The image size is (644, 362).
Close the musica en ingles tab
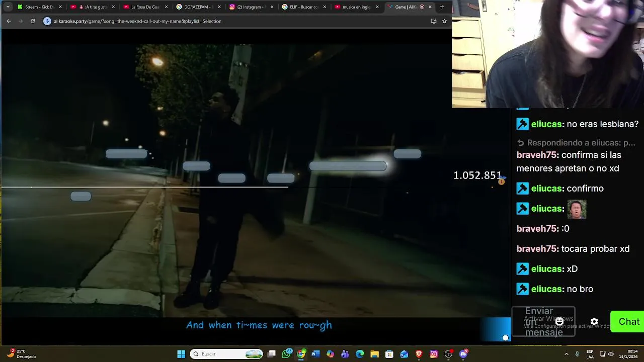point(377,7)
